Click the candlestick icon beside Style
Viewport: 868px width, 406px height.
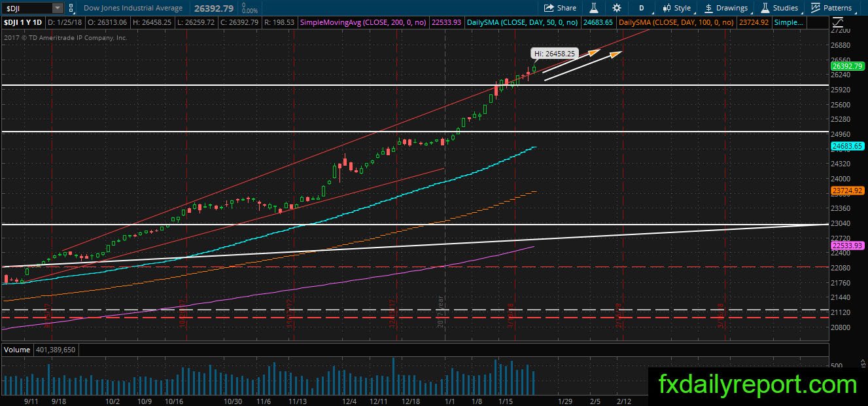click(x=667, y=8)
